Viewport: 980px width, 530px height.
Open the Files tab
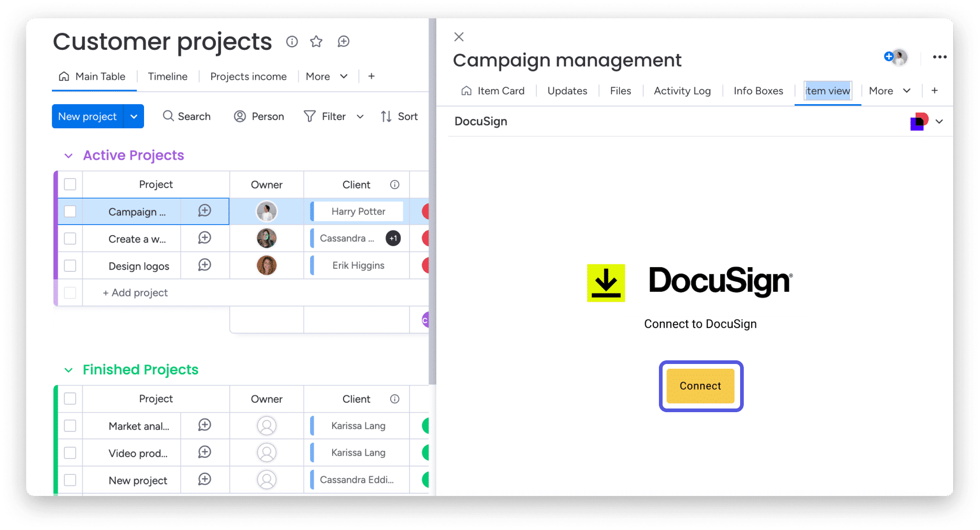coord(621,91)
